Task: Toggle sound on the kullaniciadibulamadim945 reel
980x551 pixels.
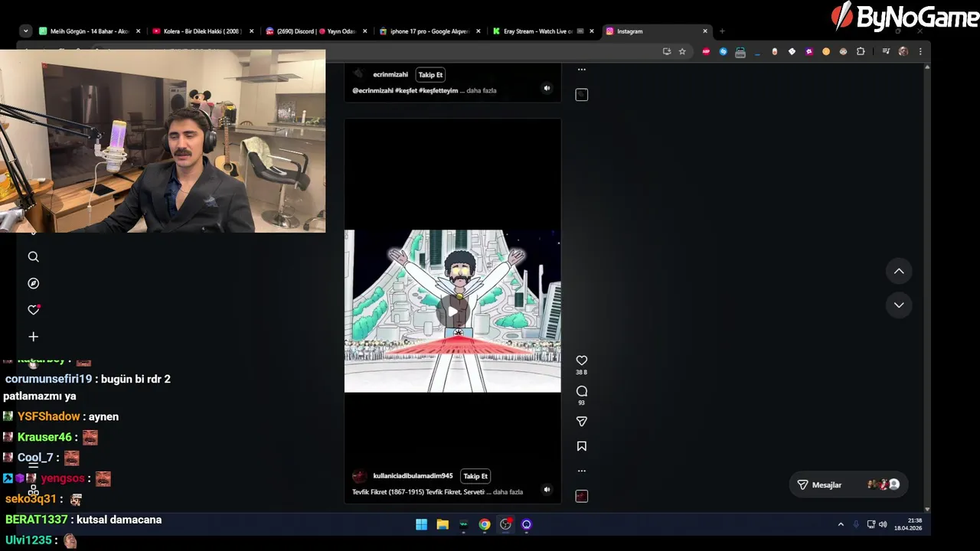Action: pos(547,490)
